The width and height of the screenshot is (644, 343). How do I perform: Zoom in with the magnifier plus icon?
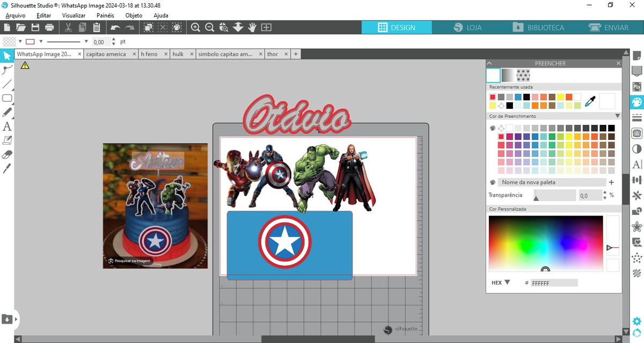tap(195, 27)
